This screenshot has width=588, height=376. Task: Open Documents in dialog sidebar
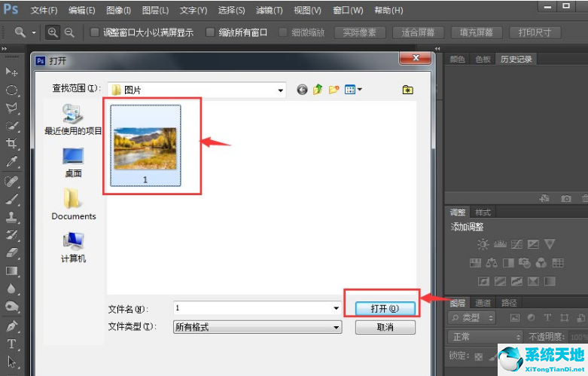74,204
